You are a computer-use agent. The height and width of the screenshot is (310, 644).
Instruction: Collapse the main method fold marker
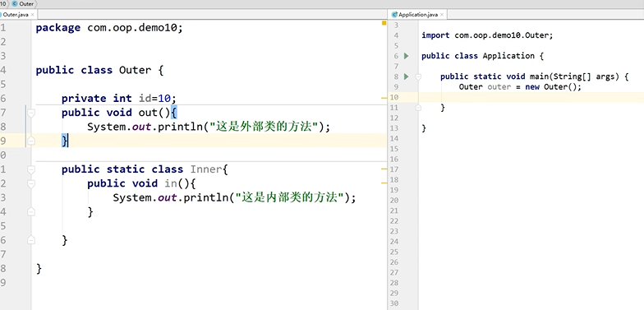(418, 76)
